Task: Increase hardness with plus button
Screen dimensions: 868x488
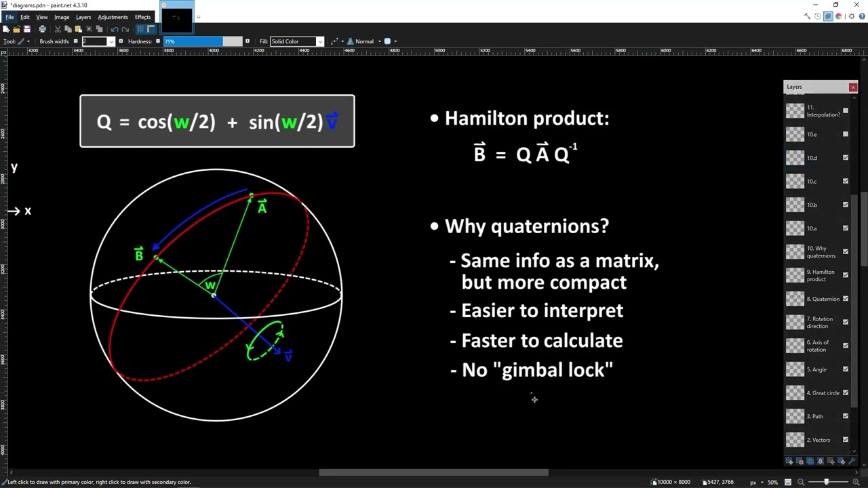Action: [248, 41]
